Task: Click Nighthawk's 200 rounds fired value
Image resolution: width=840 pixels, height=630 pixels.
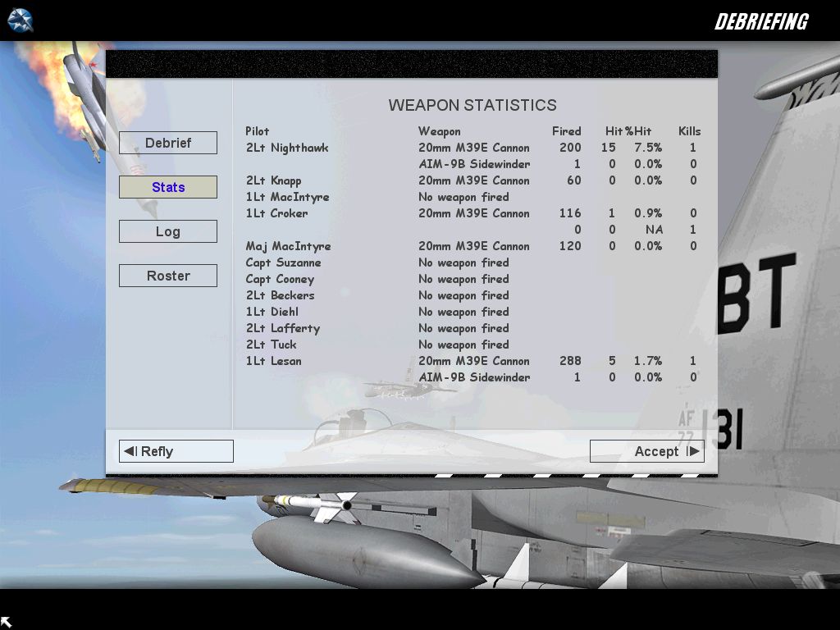Action: pyautogui.click(x=570, y=148)
